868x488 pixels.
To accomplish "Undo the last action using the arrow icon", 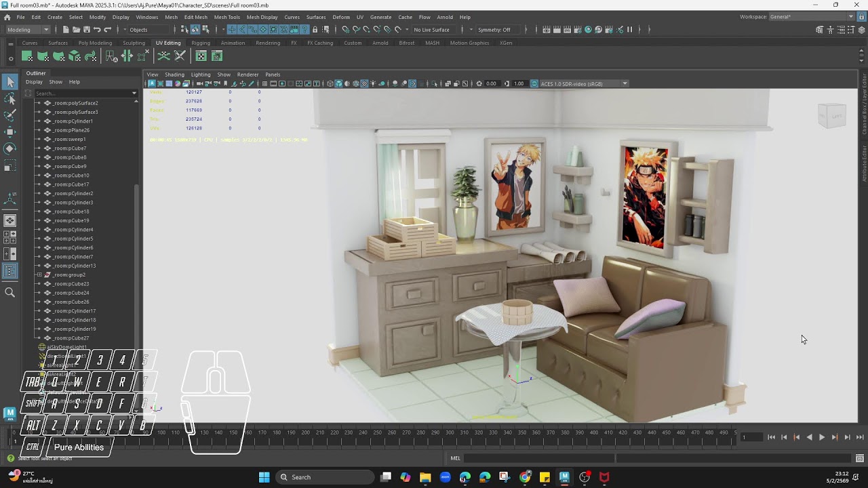I will pyautogui.click(x=97, y=30).
